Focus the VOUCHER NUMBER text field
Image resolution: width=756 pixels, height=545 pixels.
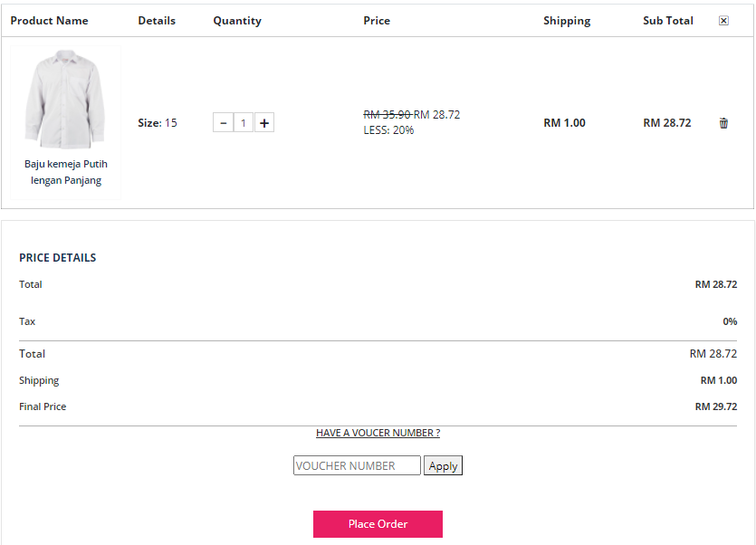357,465
